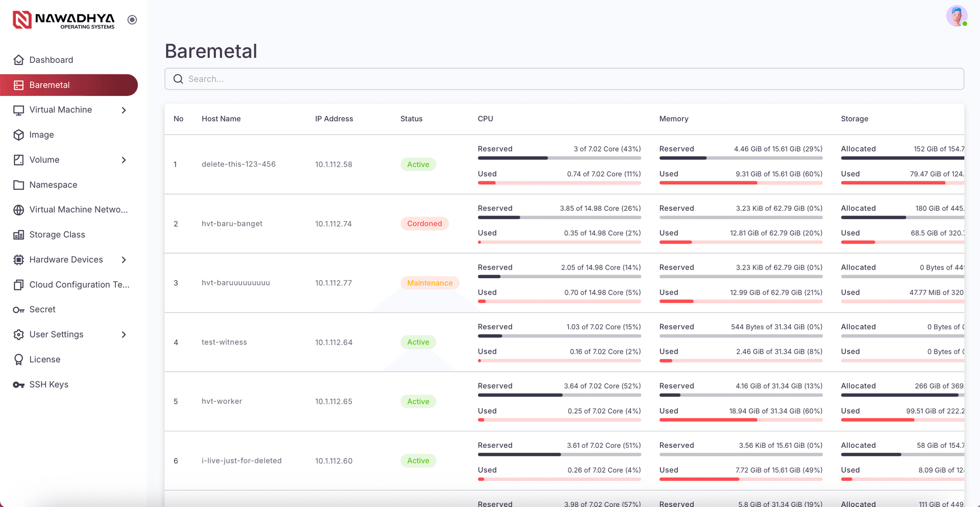Open the SSH Keys page
Screen dimensions: 980x507
tap(69, 384)
